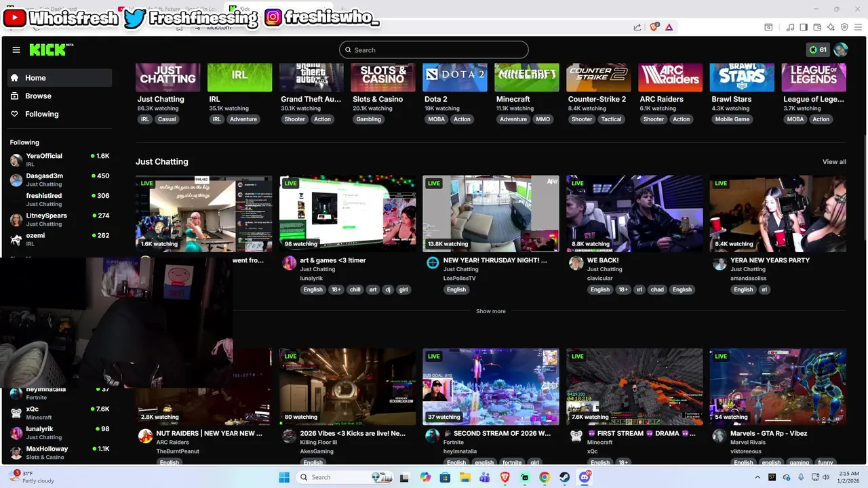
Task: Open ozemi channel avatar in Following list
Action: tap(16, 239)
